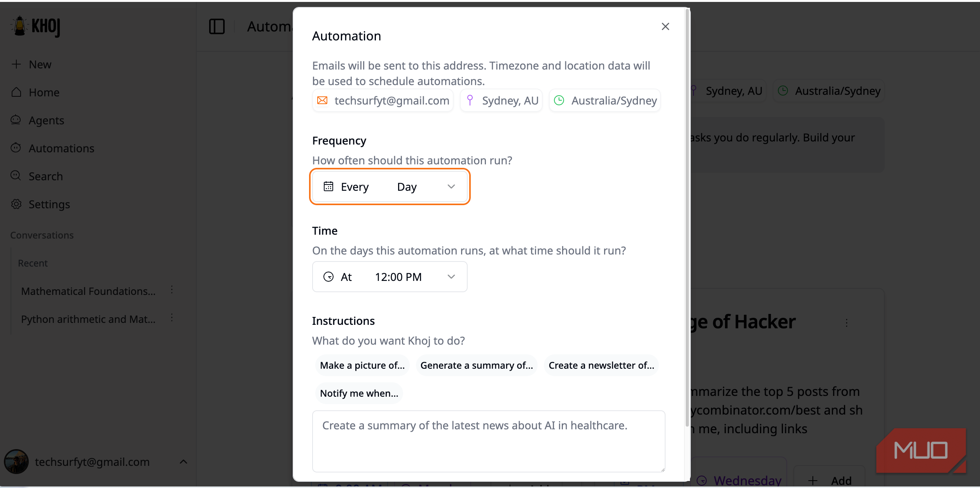Open the At 12:00 PM time dropdown
Image resolution: width=980 pixels, height=488 pixels.
(x=390, y=277)
